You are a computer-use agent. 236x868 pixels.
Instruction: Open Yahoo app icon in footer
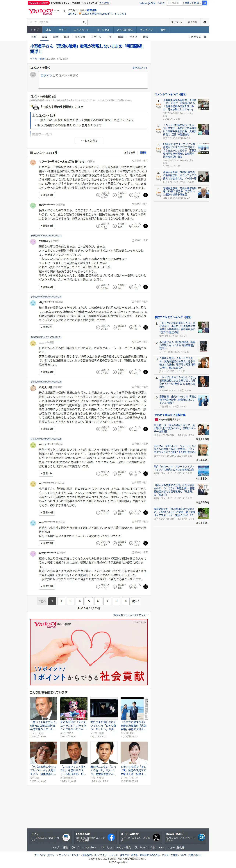66,837
